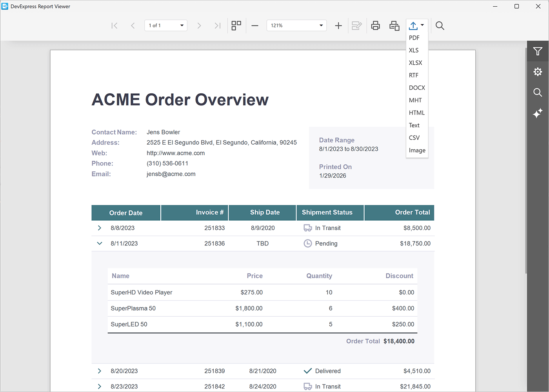Open document search

click(x=440, y=25)
